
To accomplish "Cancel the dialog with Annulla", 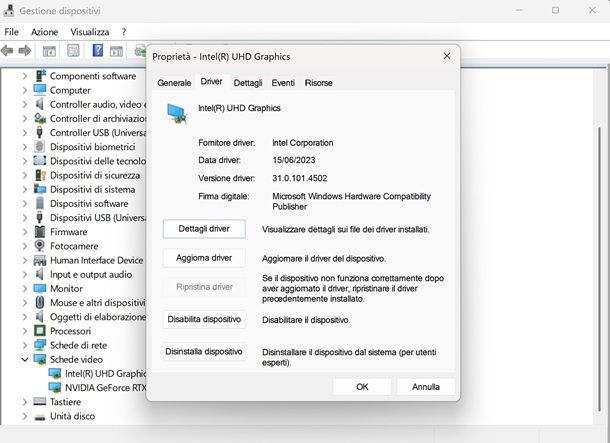I will (x=426, y=387).
